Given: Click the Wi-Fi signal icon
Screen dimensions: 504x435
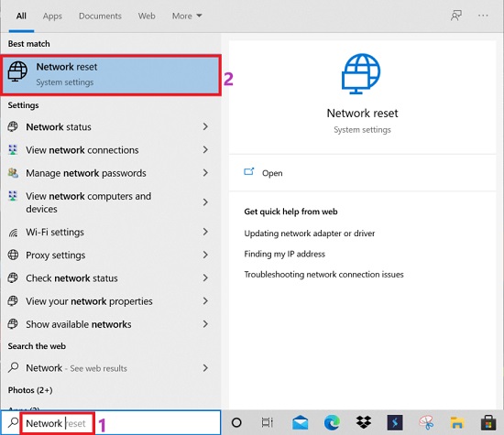Looking at the screenshot, I should point(13,233).
